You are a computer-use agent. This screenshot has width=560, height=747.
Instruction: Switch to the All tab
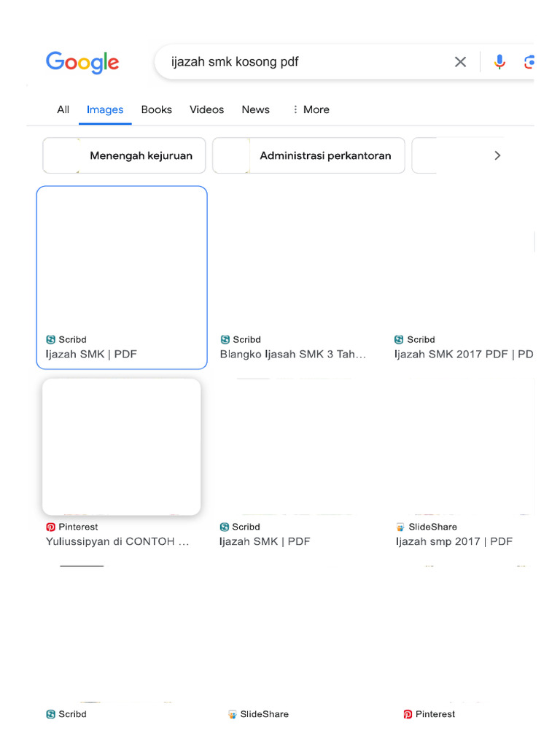63,109
